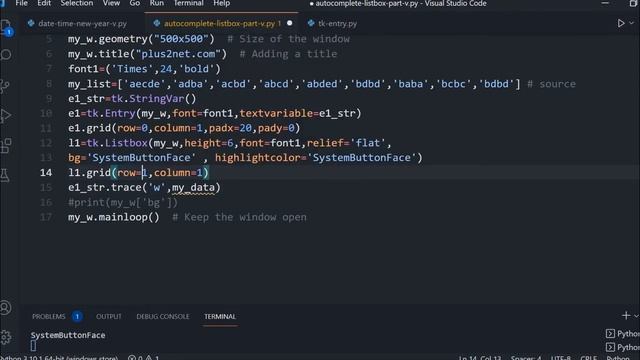640x360 pixels.
Task: Open the Extensions view
Action: [6, 146]
